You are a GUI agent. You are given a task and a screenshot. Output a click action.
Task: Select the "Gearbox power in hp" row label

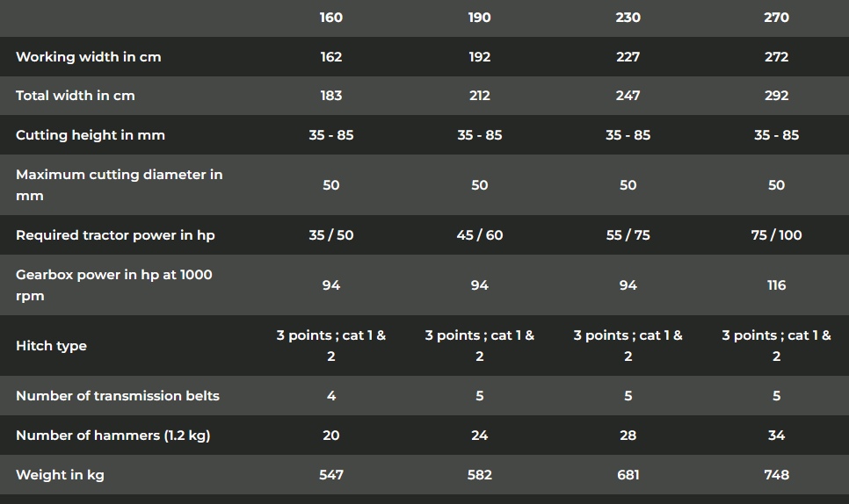click(114, 285)
